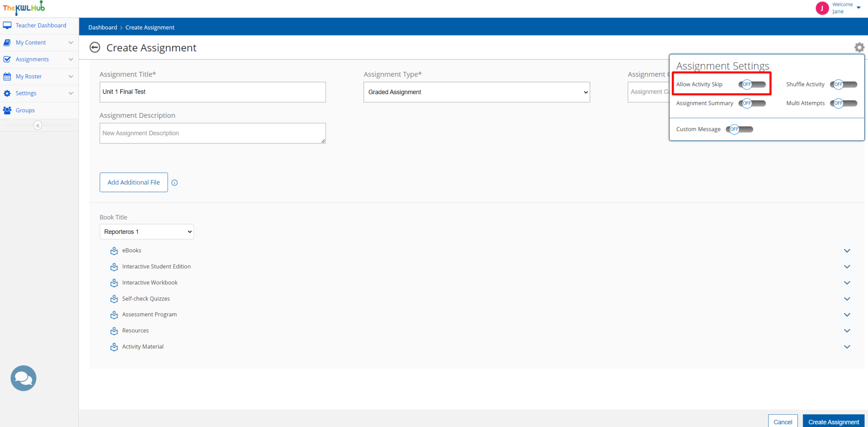The width and height of the screenshot is (868, 427).
Task: Click the Assignment Description text area
Action: click(212, 133)
